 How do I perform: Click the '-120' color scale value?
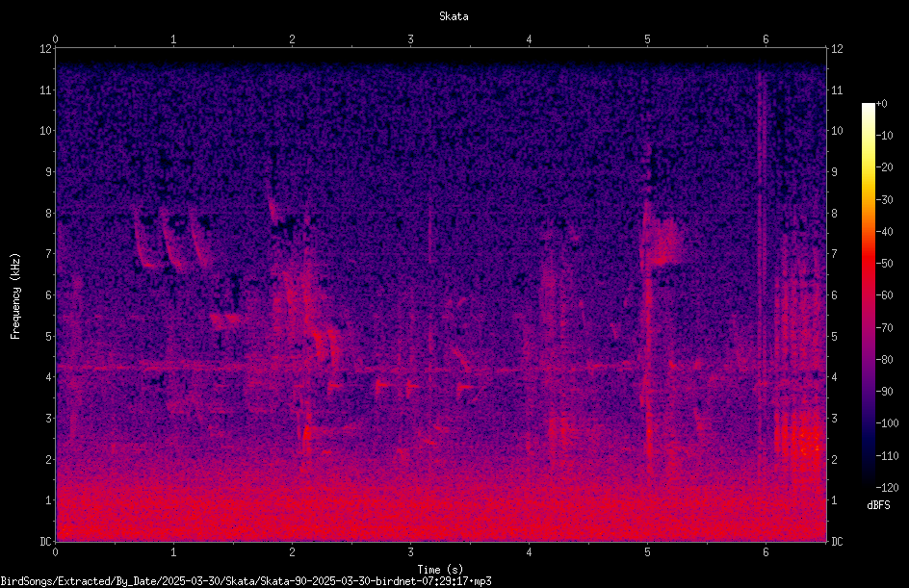point(888,487)
